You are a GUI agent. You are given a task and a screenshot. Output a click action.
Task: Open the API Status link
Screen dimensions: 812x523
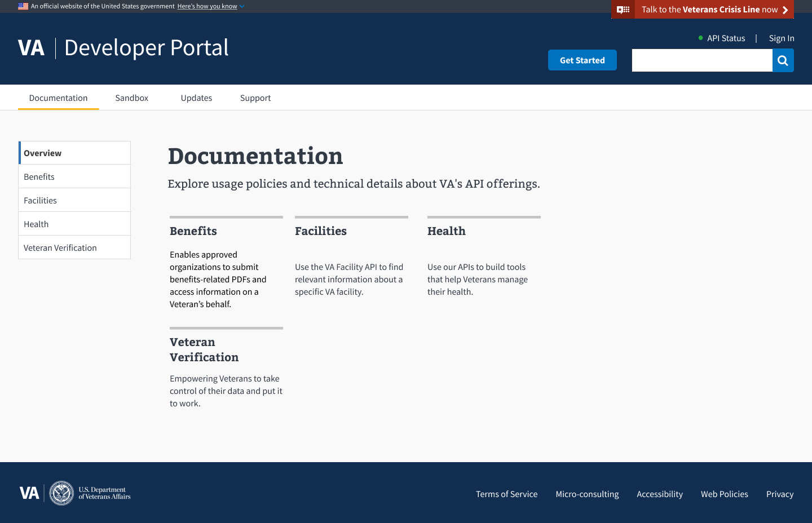(x=726, y=38)
